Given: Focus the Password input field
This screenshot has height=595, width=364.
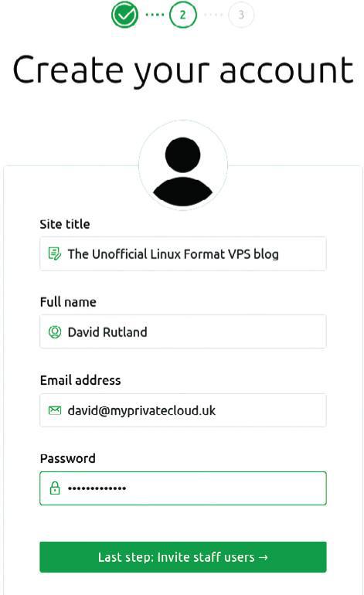Looking at the screenshot, I should click(x=183, y=488).
